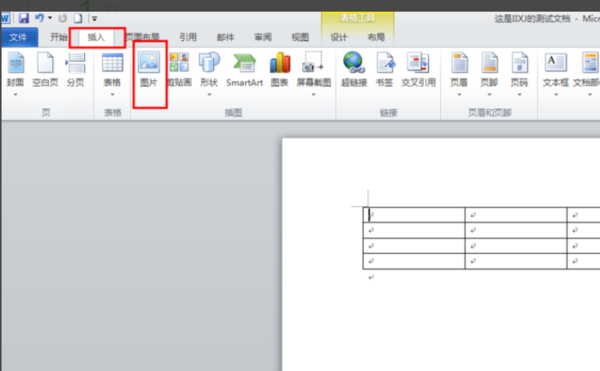Open SmartArt graphic icon

coord(244,63)
